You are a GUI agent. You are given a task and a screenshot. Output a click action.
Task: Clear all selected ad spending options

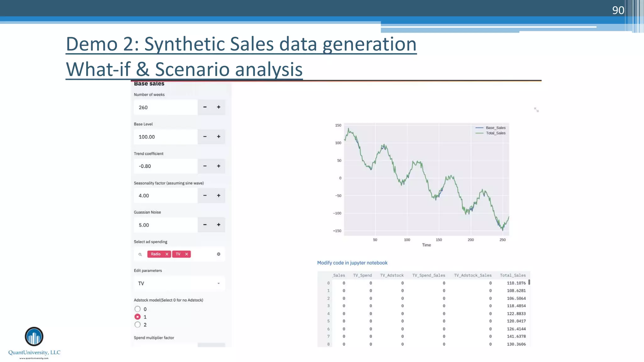tap(219, 254)
